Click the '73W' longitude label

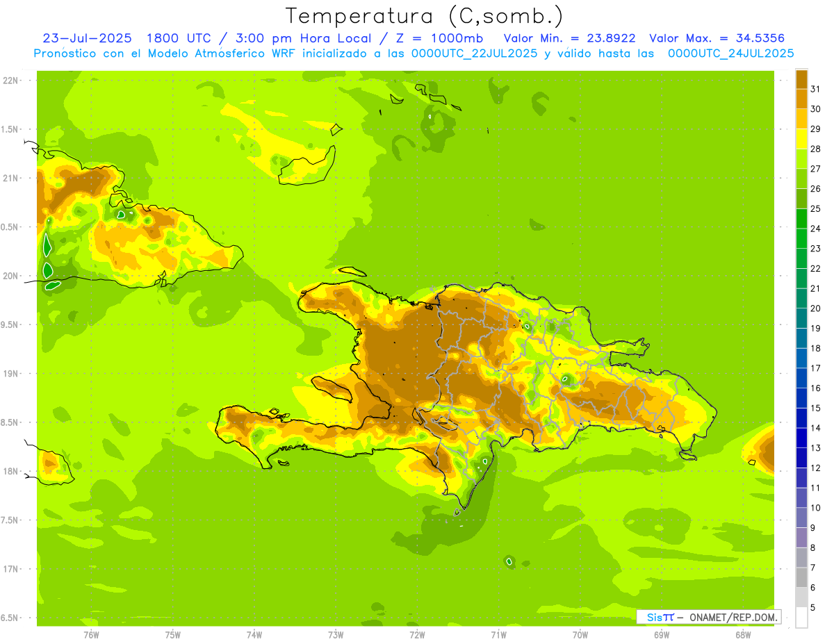pos(336,634)
